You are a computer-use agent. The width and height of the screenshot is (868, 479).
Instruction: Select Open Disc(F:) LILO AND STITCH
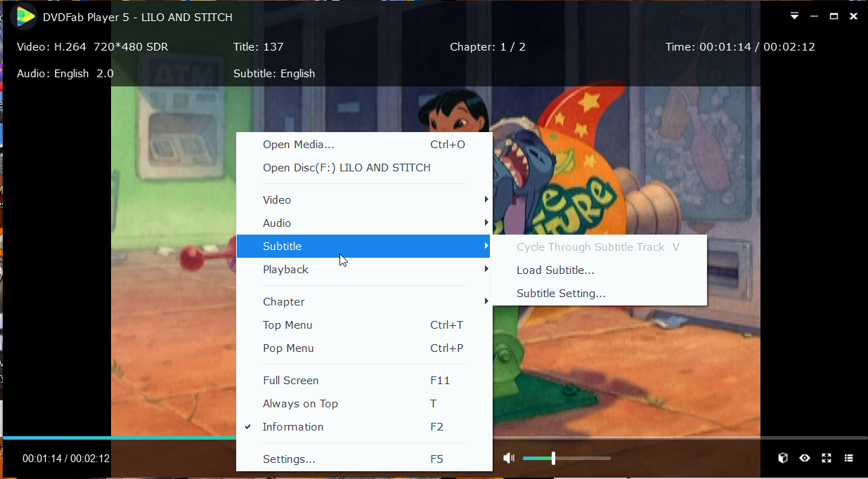point(364,168)
